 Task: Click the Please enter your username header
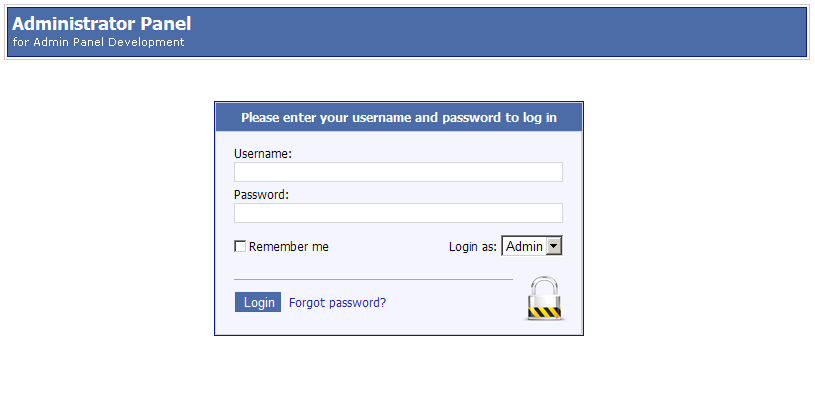(x=399, y=117)
